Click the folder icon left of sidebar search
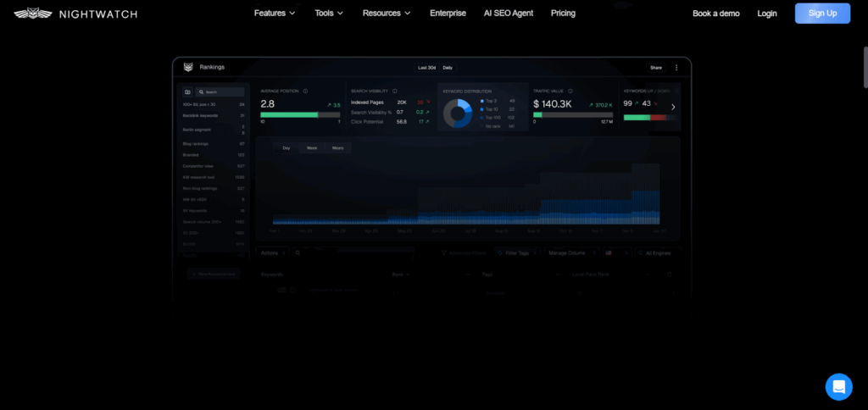Viewport: 868px width, 410px height. pyautogui.click(x=187, y=91)
